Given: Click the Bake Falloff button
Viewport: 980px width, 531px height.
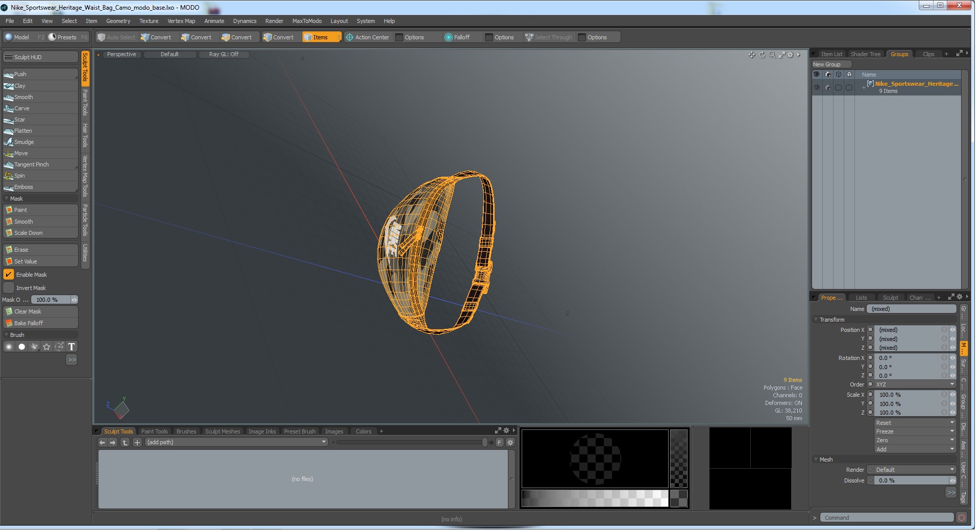Looking at the screenshot, I should pos(40,324).
